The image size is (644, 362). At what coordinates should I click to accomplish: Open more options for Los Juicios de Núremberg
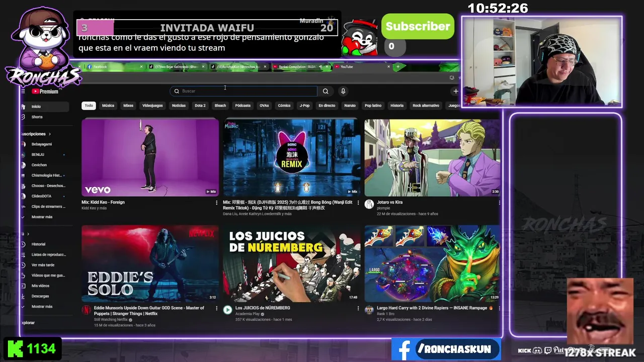point(358,308)
